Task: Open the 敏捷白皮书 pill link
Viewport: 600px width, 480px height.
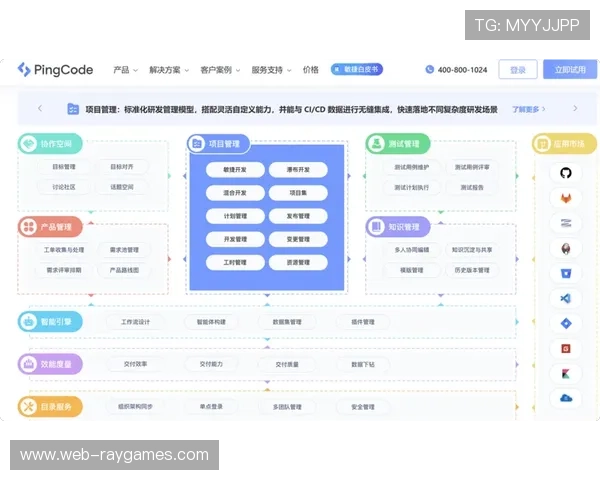Action: pyautogui.click(x=357, y=69)
